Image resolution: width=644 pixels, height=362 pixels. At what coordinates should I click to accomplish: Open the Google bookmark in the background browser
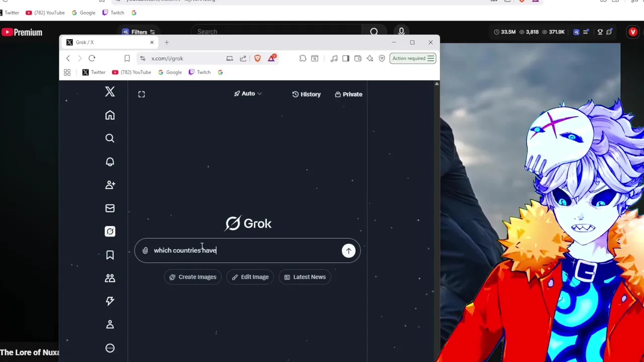(83, 13)
